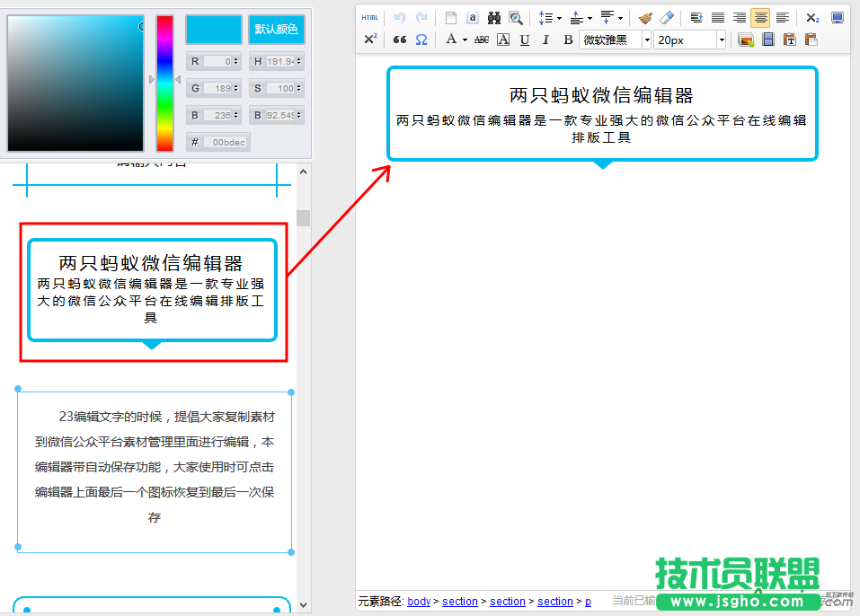
Task: Open the font family dropdown showing 微软雅黑
Action: point(611,40)
